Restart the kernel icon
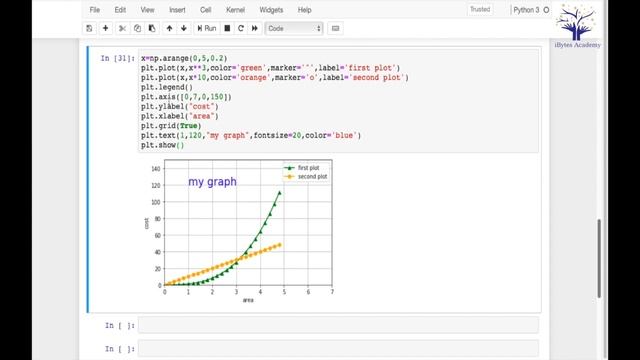Screen dimensions: 640x360 [x=241, y=28]
